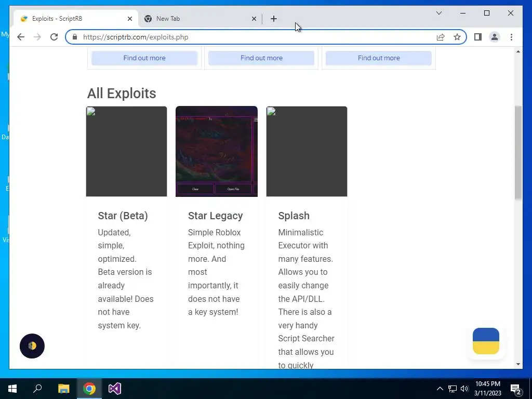Open the Star Legacy screenshot thumbnail
Viewport: 532px width, 399px height.
[217, 151]
